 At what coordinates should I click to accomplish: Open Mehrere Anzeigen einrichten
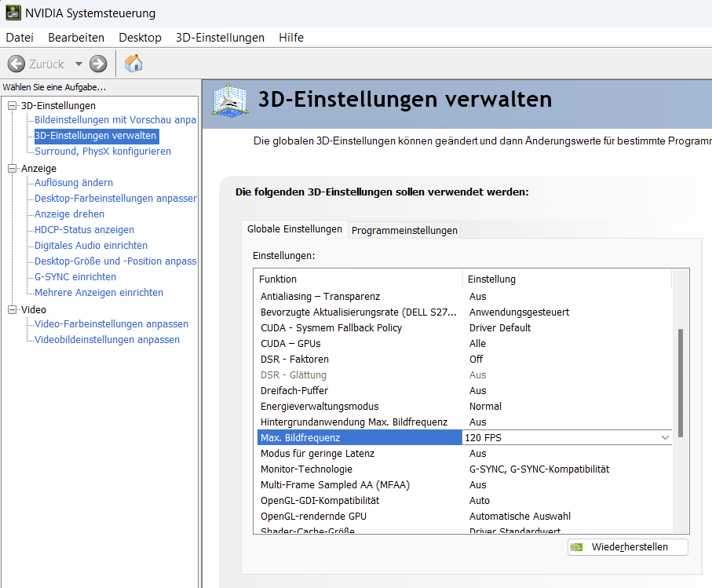99,292
